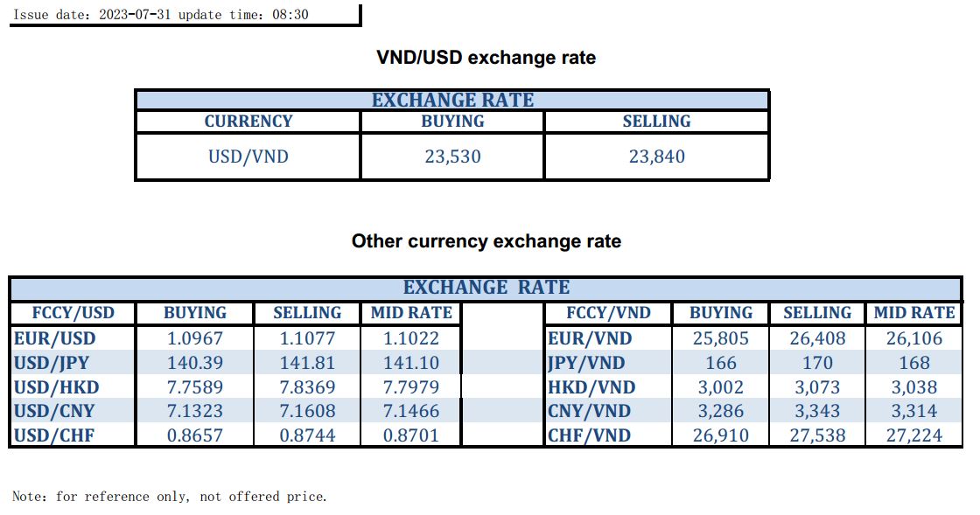
Task: Select the EUR/USD row label
Action: coord(55,338)
